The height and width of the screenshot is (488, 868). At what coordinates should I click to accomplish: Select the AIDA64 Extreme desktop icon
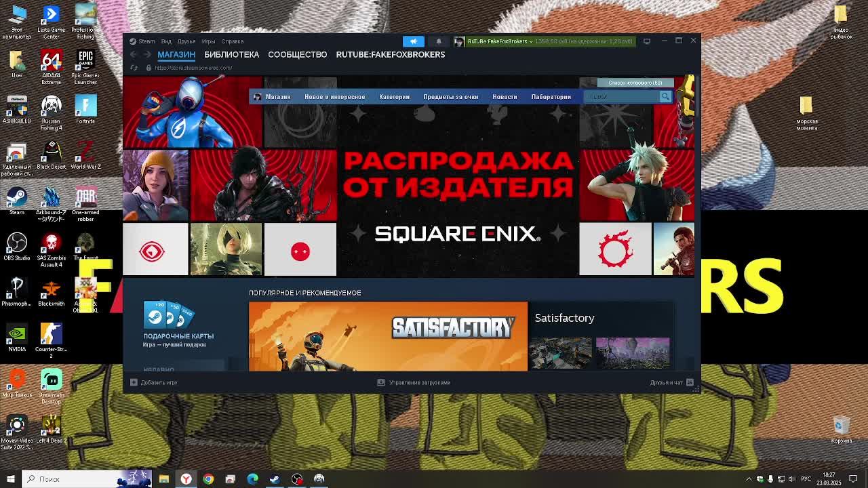[51, 68]
